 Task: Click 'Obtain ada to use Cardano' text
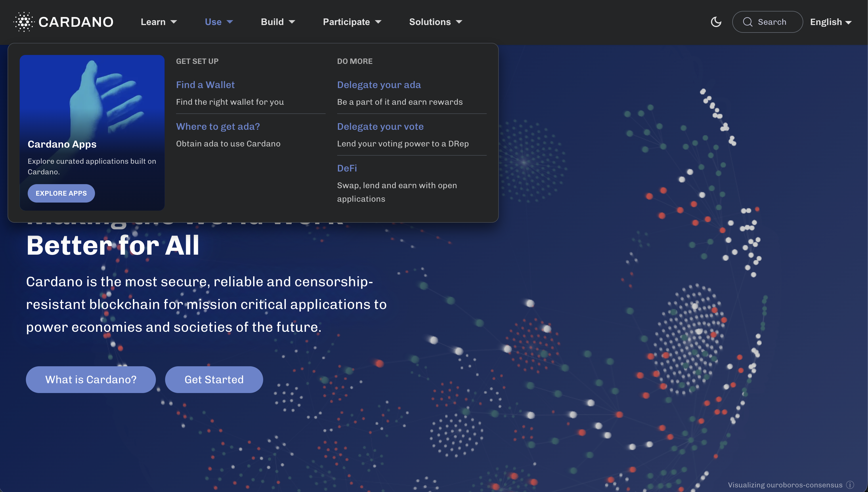point(228,144)
